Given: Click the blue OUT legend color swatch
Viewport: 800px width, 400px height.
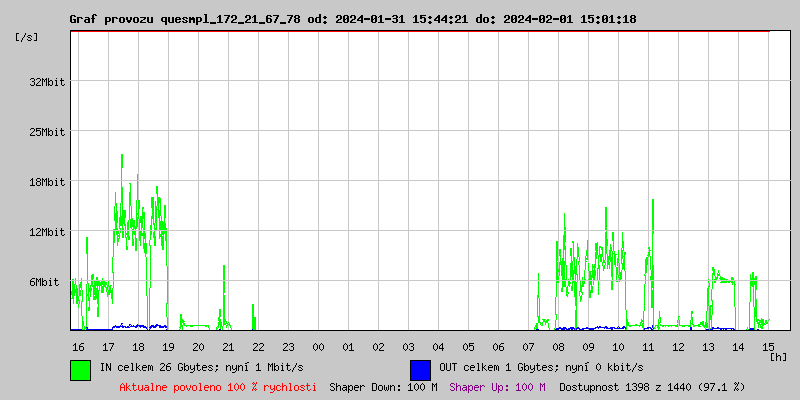Looking at the screenshot, I should tap(421, 369).
